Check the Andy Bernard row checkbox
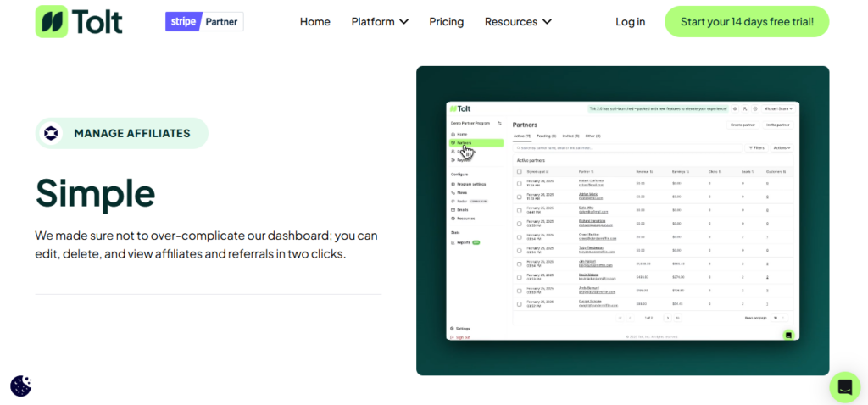This screenshot has width=868, height=405. click(520, 291)
